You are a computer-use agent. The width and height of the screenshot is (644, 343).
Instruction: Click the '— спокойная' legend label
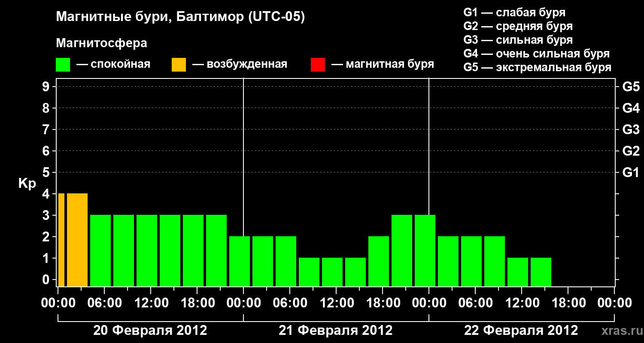point(113,64)
